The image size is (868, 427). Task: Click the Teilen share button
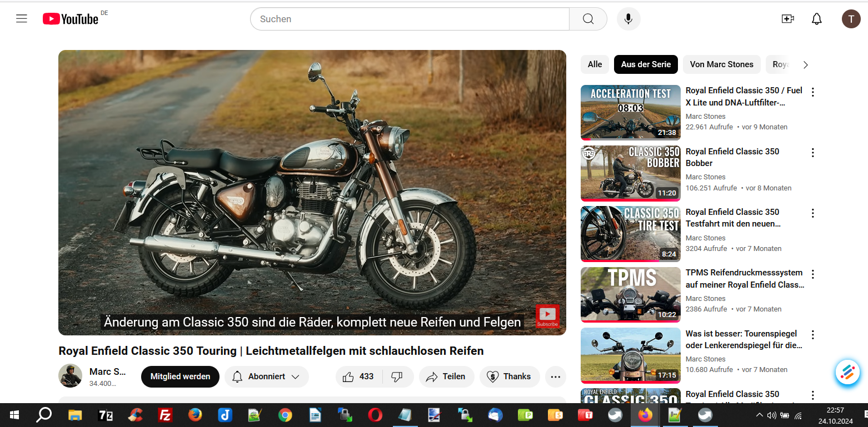click(446, 376)
